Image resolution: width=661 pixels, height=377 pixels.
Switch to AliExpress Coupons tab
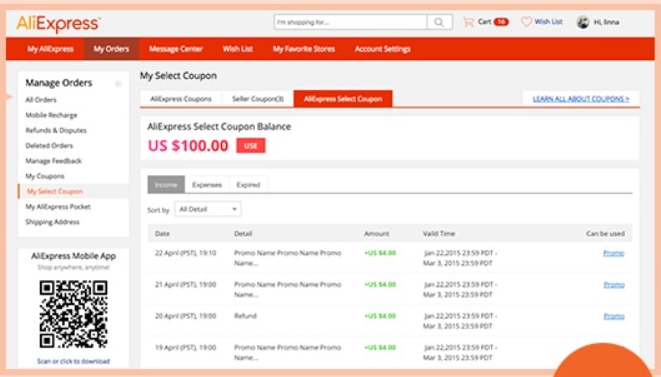[181, 99]
